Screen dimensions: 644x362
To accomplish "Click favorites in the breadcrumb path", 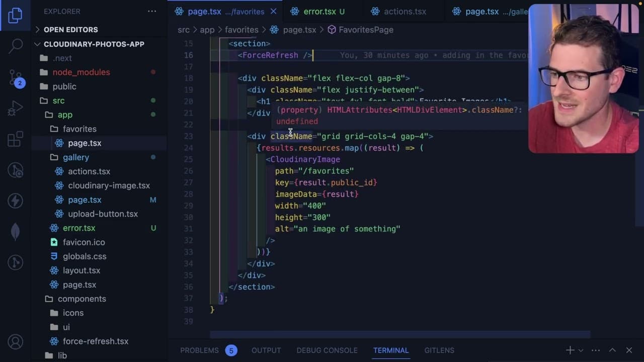I will pos(242,30).
